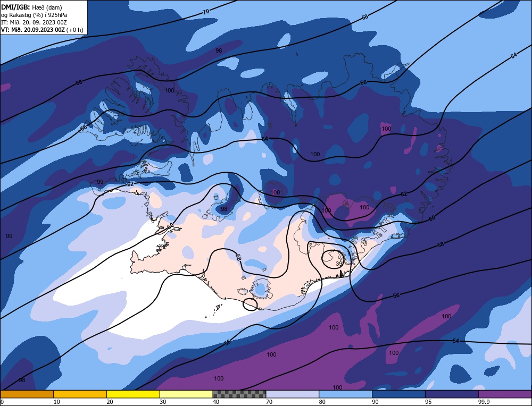Click the 39 minimum humidity value label

(339, 264)
